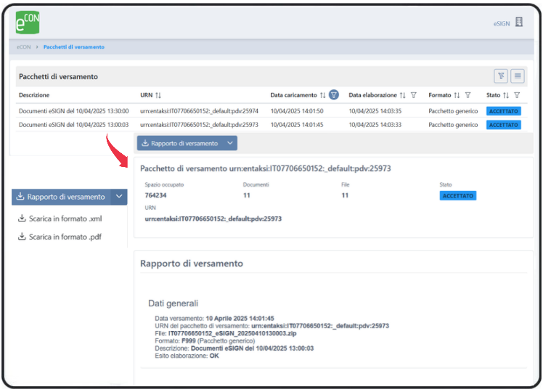Click ACCETTATO badge in pdv:25973 row
Image resolution: width=543 pixels, height=392 pixels.
[x=504, y=125]
